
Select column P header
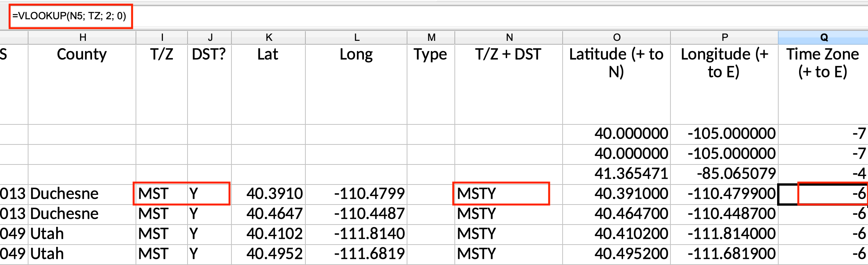[724, 37]
